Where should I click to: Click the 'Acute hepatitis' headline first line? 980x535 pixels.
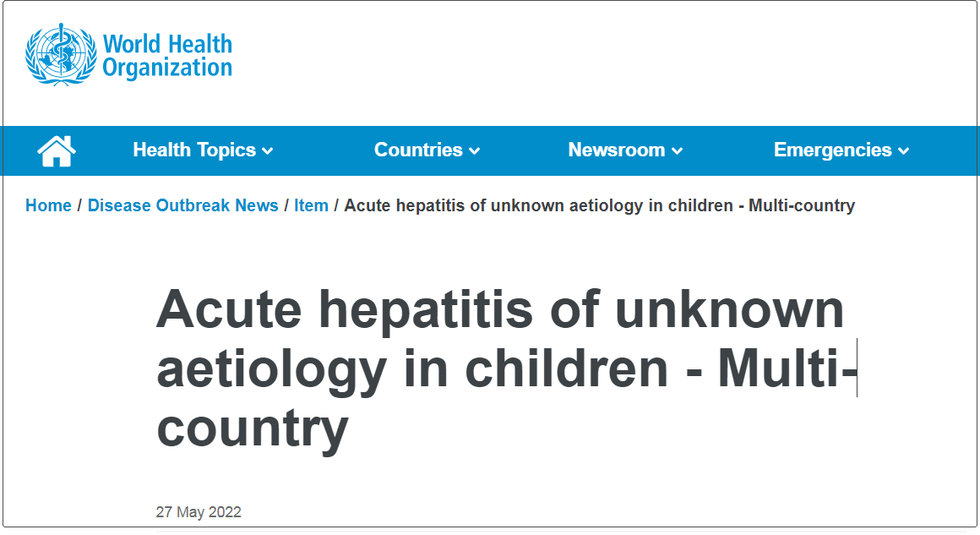point(500,309)
